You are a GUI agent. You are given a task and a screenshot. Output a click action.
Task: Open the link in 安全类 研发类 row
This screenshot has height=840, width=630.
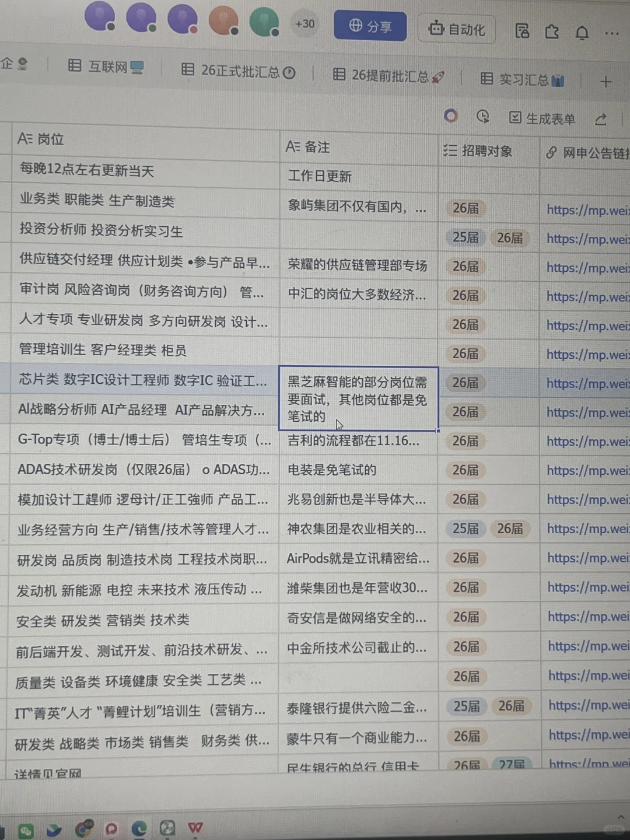click(588, 617)
